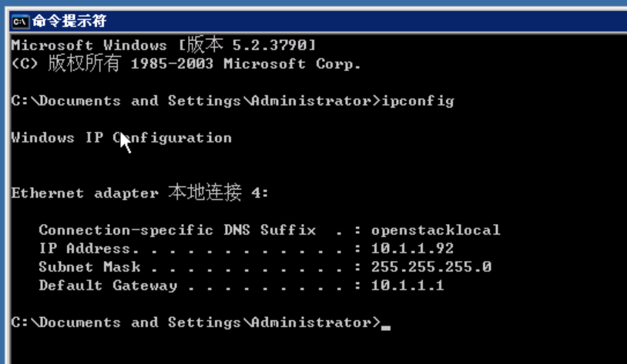Click the openstacklocal DNS suffix value
627x364 pixels.
[x=435, y=230]
